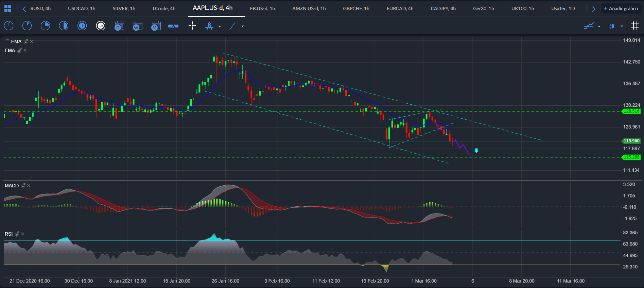Select the 30-minute half-filled clock icon
Screen dimensions: 644x288
(x=64, y=26)
